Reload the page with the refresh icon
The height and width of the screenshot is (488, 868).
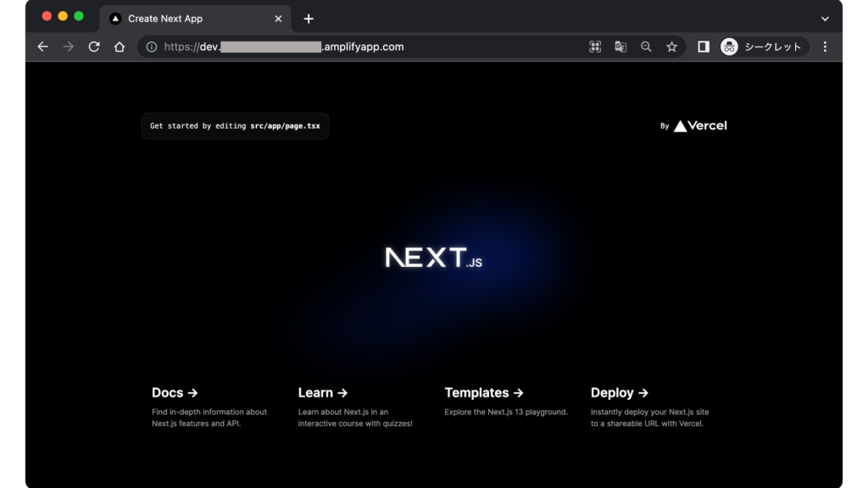coord(94,47)
